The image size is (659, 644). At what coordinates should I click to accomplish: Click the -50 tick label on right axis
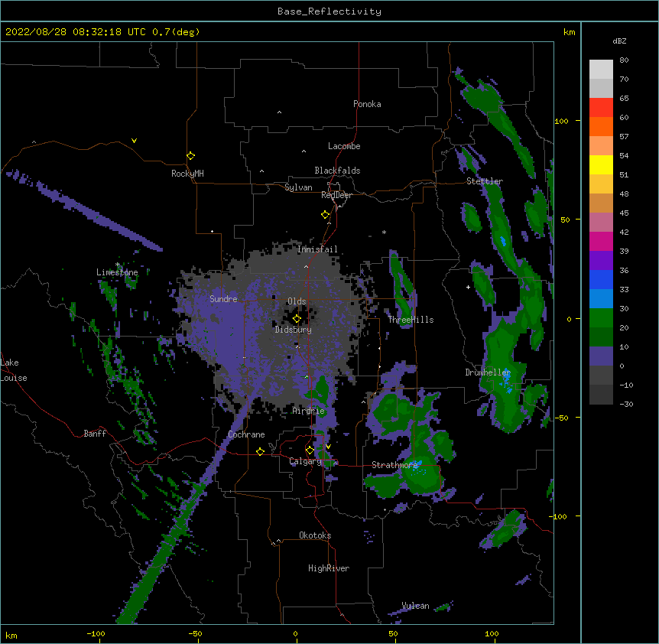point(561,418)
